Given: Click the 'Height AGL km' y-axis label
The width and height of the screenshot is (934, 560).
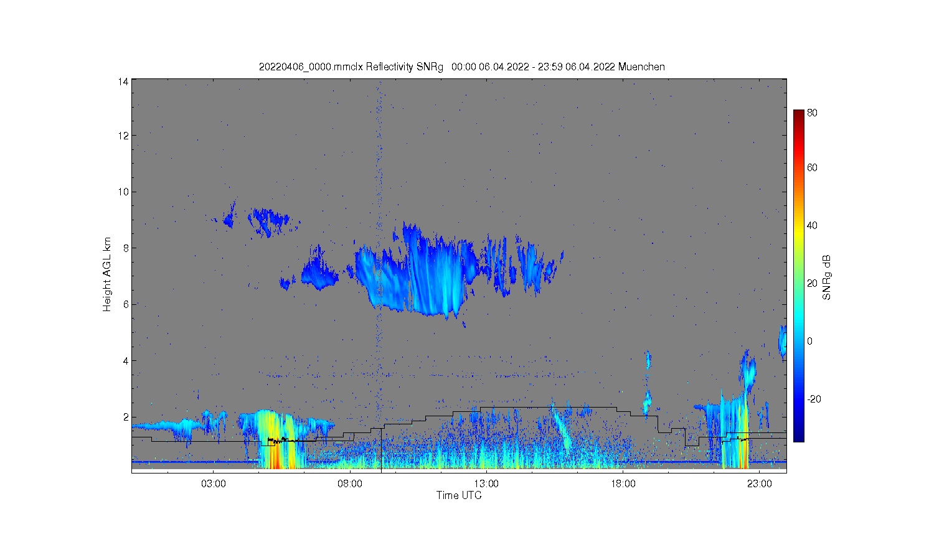Looking at the screenshot, I should tap(107, 274).
